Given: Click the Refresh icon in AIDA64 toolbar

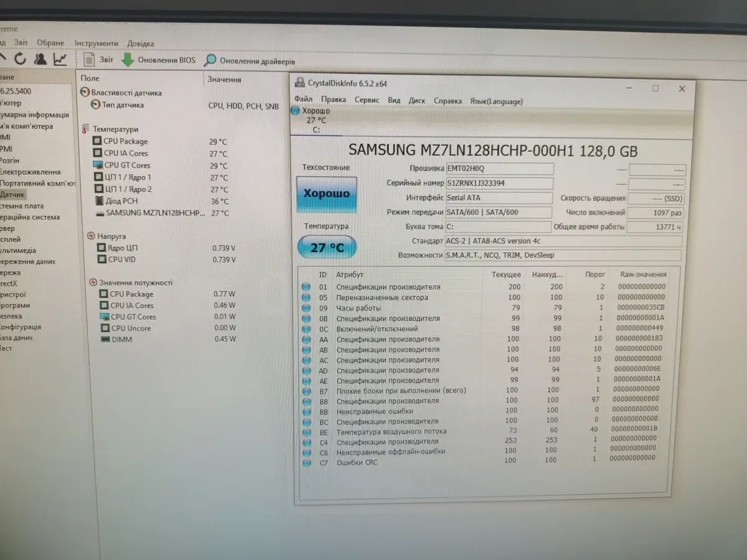Looking at the screenshot, I should click(x=21, y=59).
